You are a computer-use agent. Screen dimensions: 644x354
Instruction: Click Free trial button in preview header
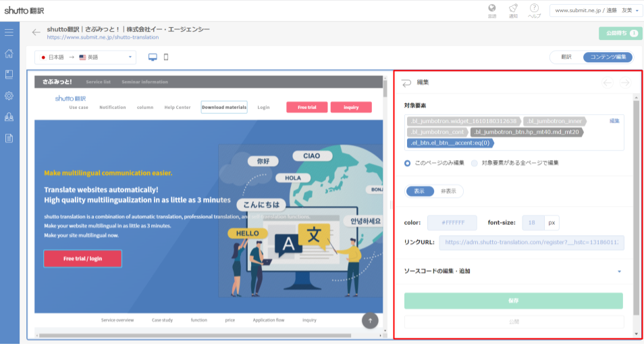tap(306, 107)
